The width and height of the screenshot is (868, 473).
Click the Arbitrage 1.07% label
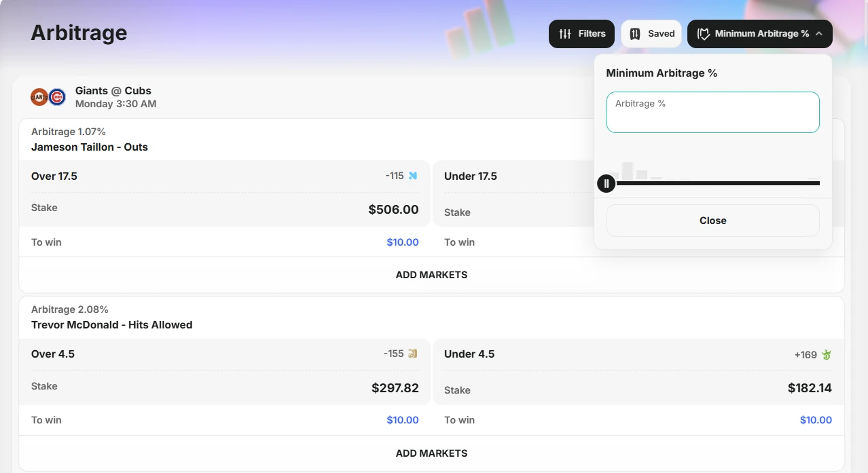[x=69, y=132]
